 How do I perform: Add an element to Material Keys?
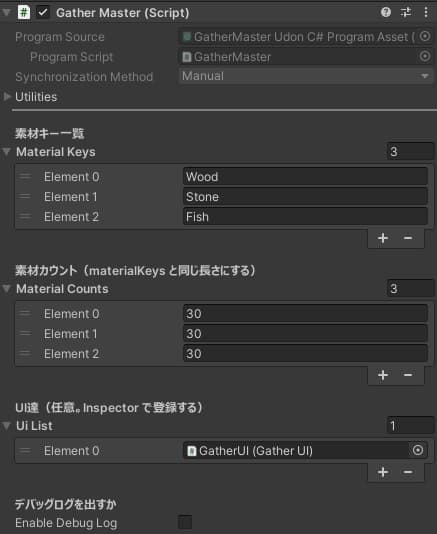point(383,238)
